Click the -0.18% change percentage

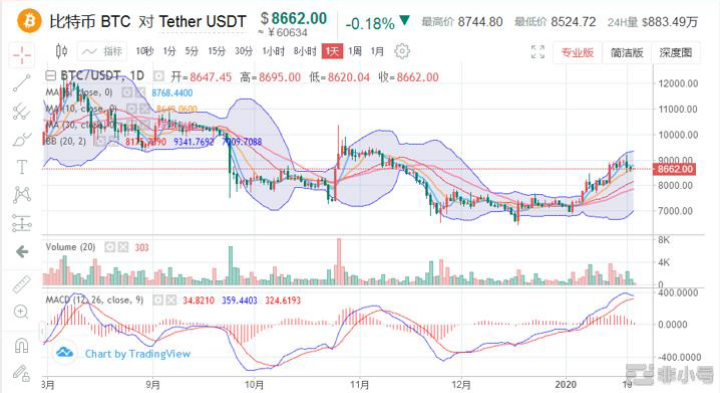[370, 23]
